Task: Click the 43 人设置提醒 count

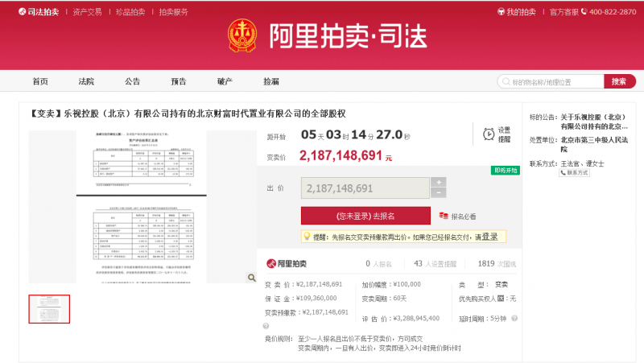Action: coord(435,264)
